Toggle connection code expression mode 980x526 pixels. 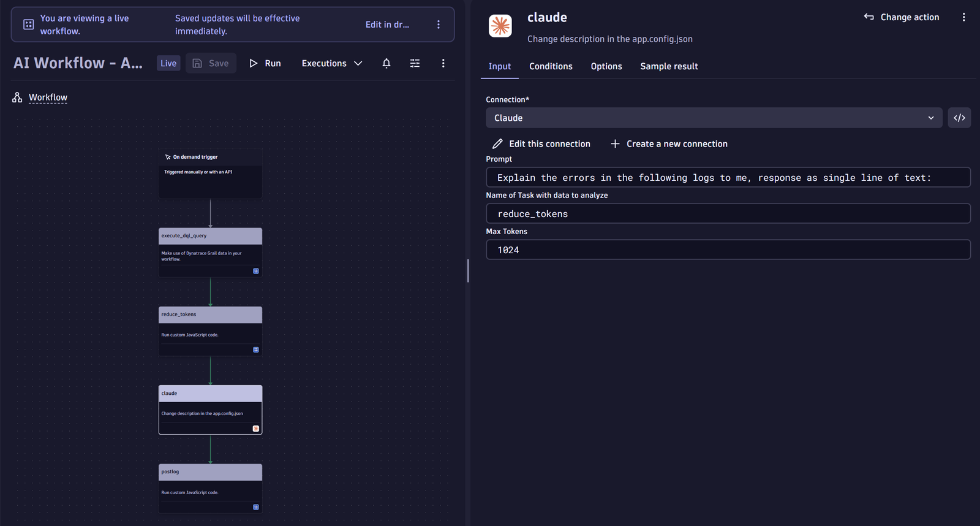pos(959,118)
